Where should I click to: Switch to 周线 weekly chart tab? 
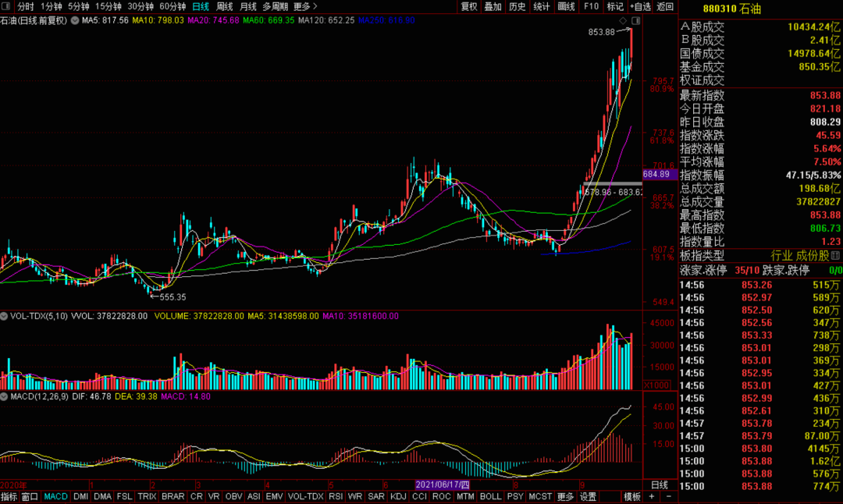pyautogui.click(x=224, y=6)
